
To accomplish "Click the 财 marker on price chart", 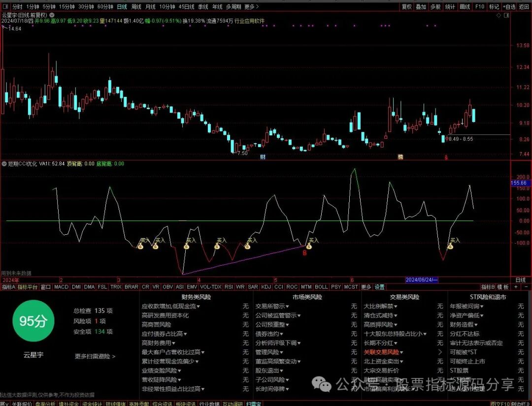I will pyautogui.click(x=263, y=157).
